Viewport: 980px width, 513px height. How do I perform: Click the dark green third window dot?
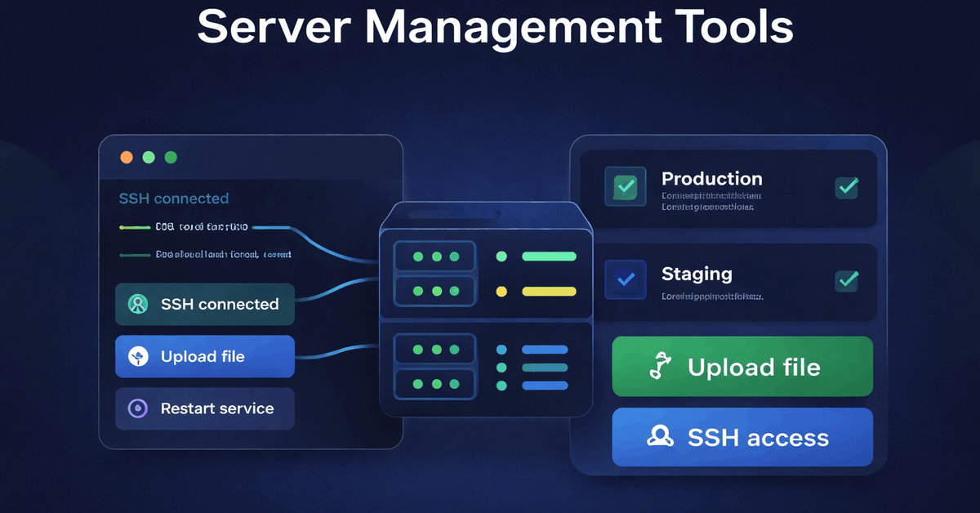pos(171,158)
